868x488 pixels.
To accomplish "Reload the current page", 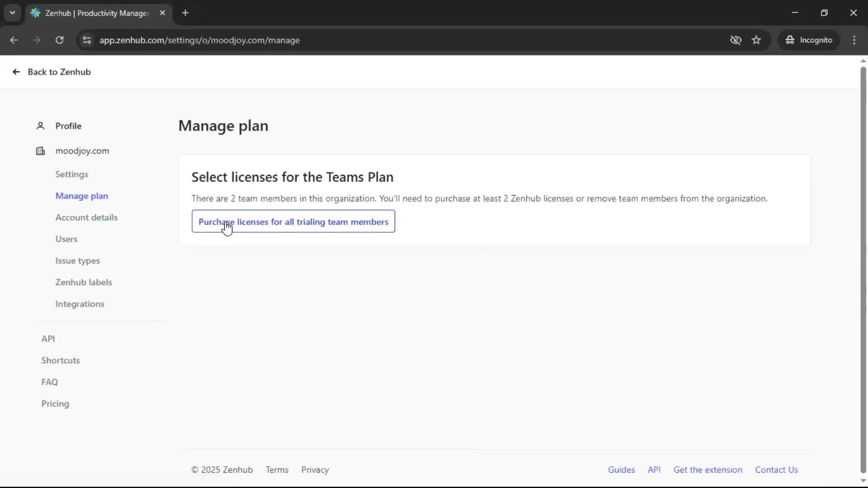I will click(x=59, y=40).
